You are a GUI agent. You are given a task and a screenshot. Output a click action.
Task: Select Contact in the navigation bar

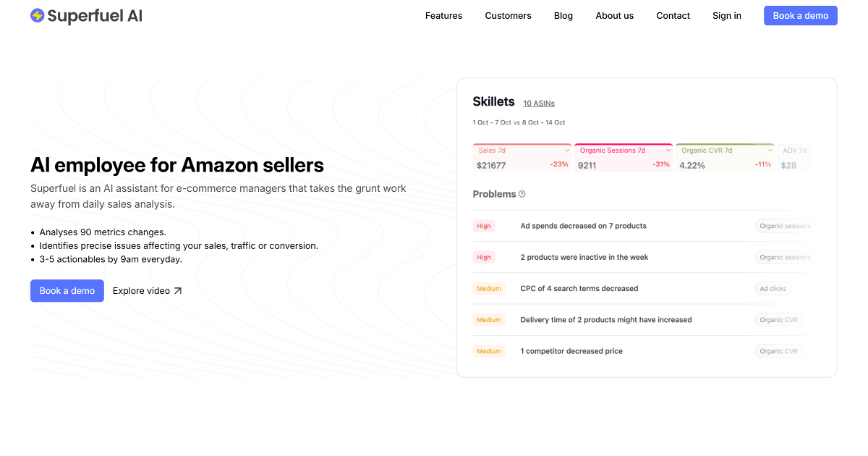point(673,16)
